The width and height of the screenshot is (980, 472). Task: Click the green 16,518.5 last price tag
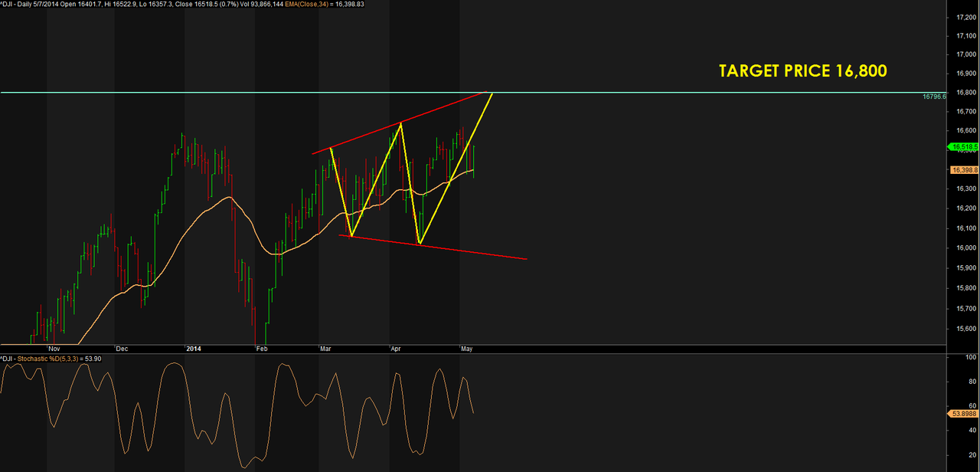coord(965,146)
